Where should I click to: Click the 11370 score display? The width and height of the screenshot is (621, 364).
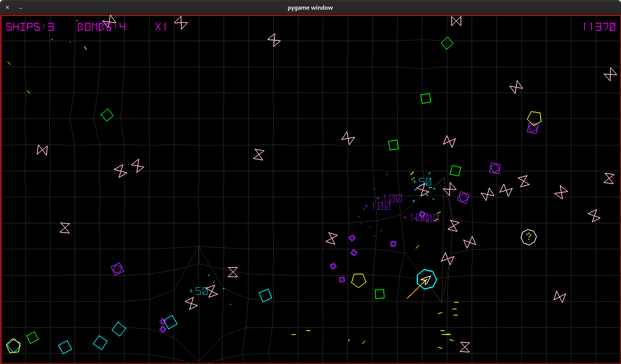[599, 27]
